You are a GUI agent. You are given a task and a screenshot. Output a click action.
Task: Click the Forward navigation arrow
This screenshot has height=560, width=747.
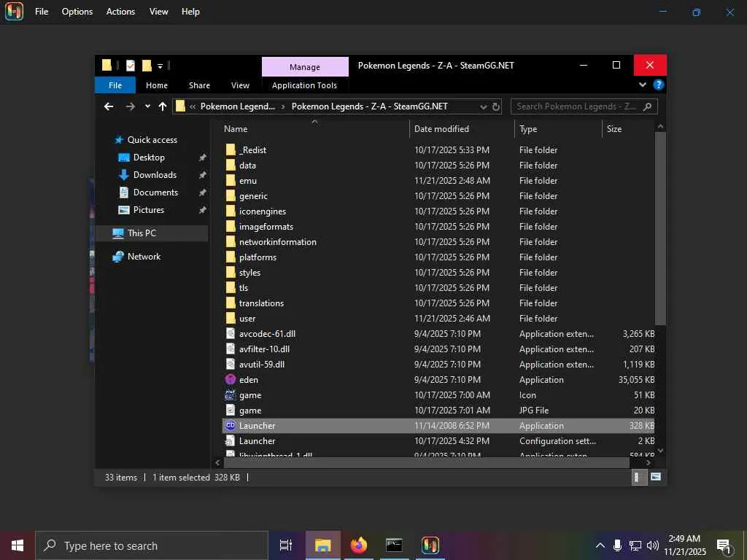click(x=130, y=106)
